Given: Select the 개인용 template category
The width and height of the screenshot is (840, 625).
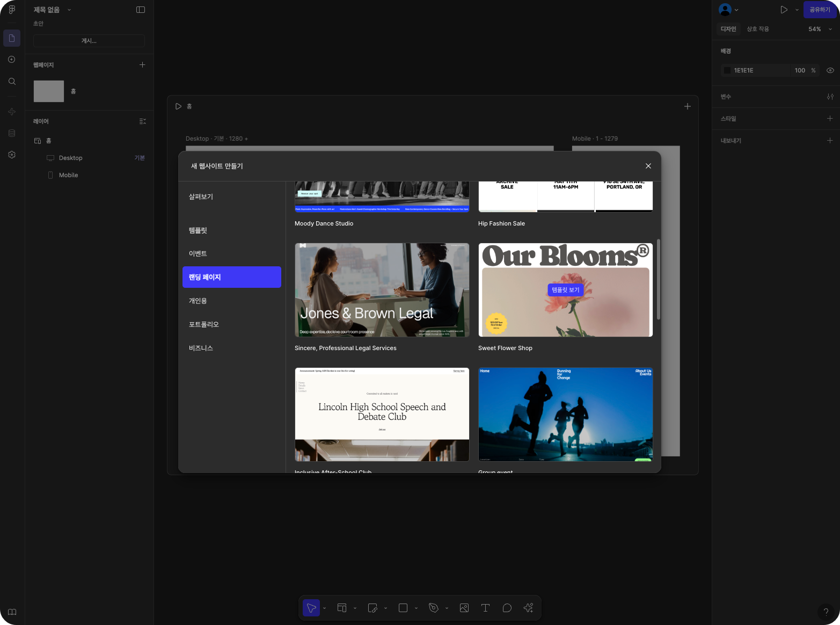Looking at the screenshot, I should click(232, 301).
